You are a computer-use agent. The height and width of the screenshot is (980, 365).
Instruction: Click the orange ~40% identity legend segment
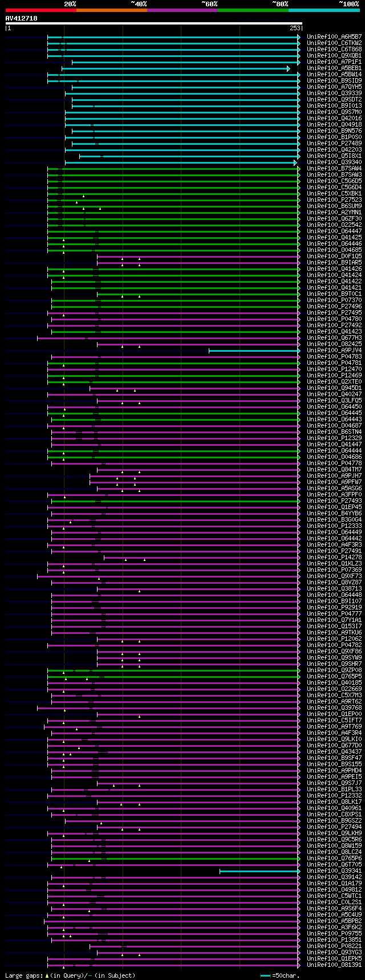coord(112,10)
